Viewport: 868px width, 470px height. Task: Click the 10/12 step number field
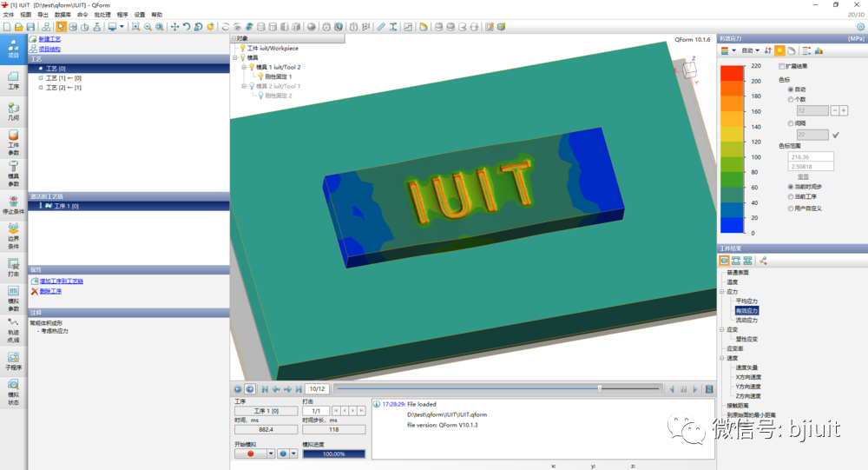coord(317,389)
